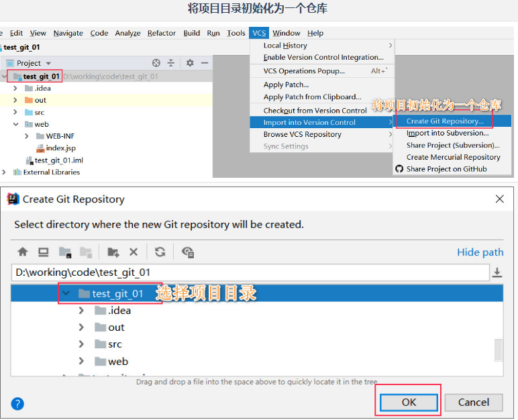Collapse the web folder in Project tree
Image resolution: width=518 pixels, height=420 pixels.
(15, 124)
